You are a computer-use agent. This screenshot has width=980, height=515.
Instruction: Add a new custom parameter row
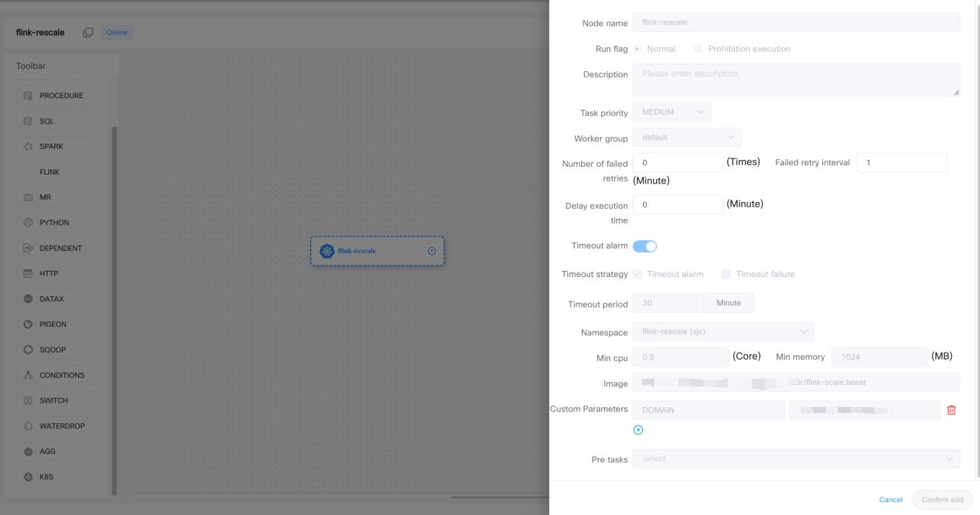point(639,430)
